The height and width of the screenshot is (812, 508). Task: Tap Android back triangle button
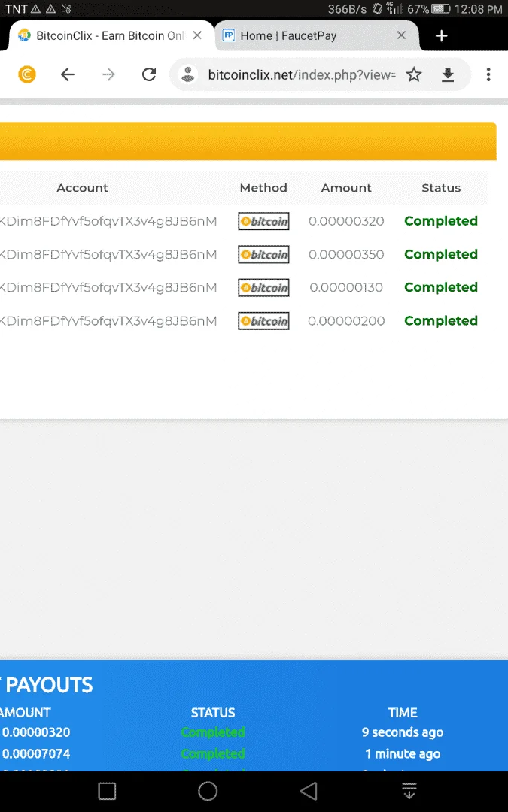309,791
